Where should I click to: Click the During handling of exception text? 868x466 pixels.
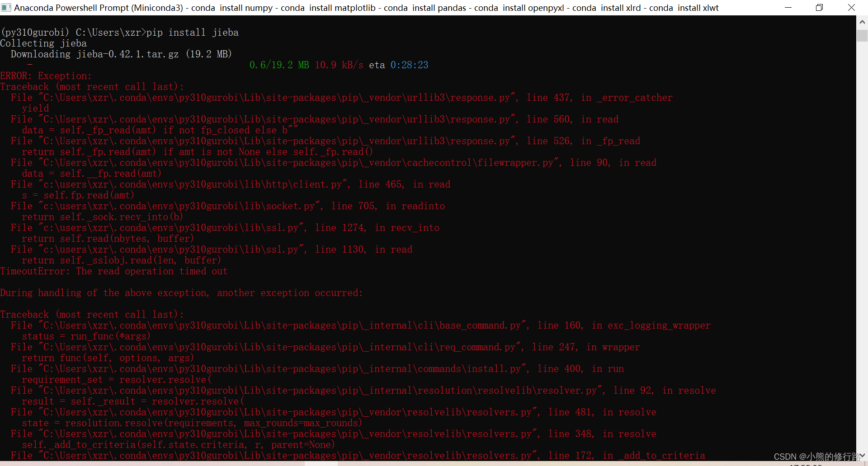tap(181, 292)
